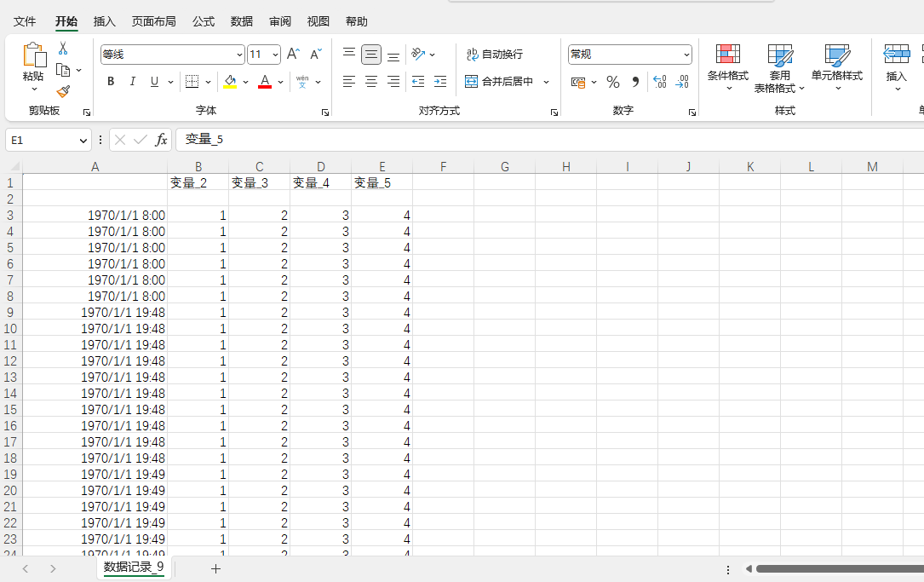Increase indent icon
924x582 pixels.
click(x=440, y=81)
